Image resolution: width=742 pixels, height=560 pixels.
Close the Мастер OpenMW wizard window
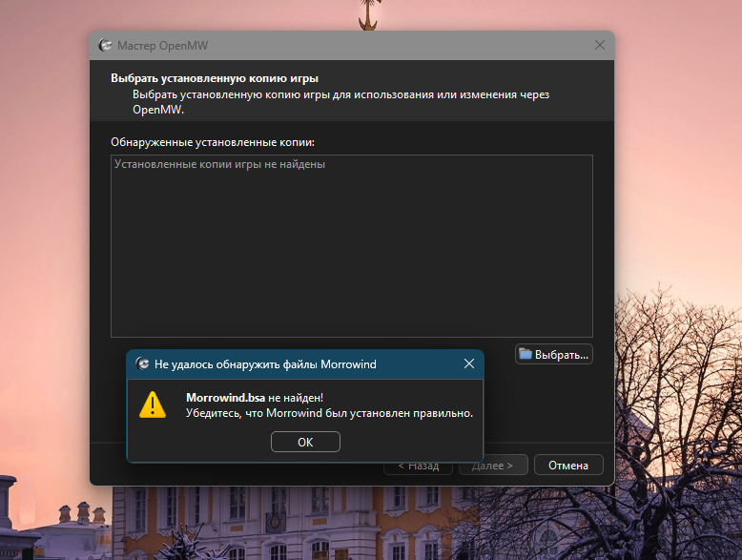pyautogui.click(x=600, y=45)
